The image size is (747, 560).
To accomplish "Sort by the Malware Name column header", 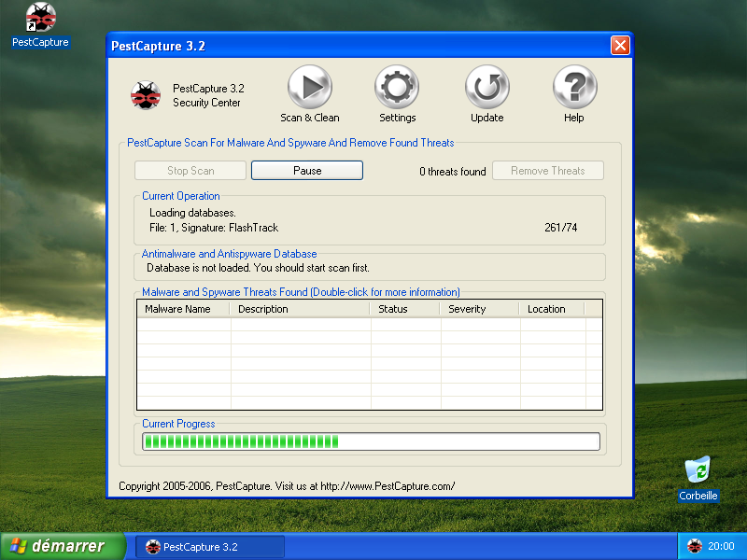I will click(x=183, y=309).
